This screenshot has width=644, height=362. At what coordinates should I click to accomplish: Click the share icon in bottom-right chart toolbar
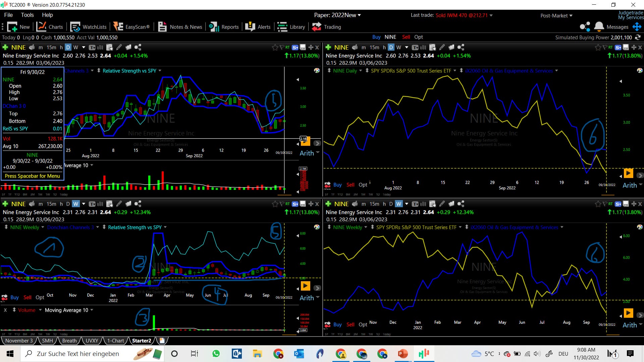461,204
